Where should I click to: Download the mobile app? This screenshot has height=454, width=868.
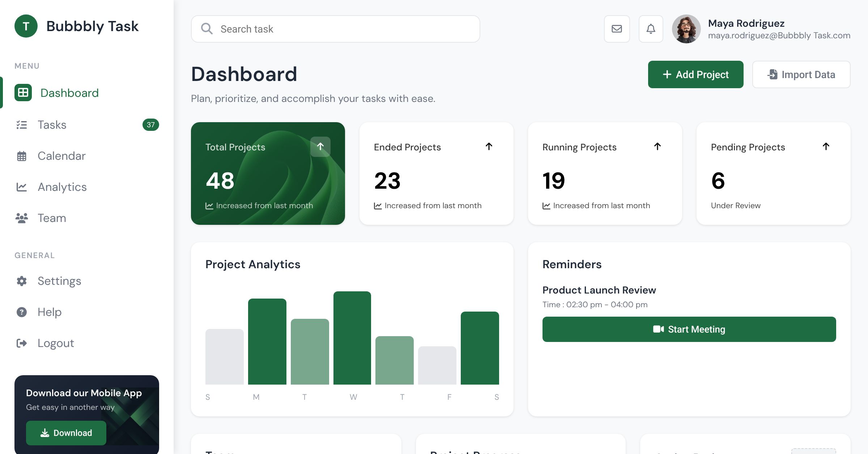click(66, 433)
